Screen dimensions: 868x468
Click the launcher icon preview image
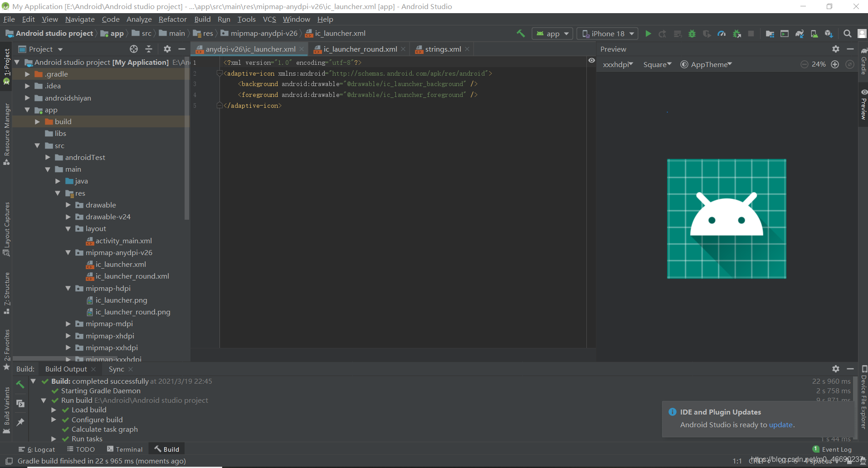tap(726, 218)
